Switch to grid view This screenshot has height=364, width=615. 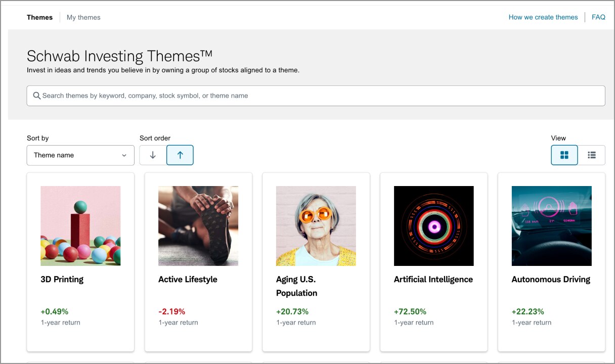point(564,155)
